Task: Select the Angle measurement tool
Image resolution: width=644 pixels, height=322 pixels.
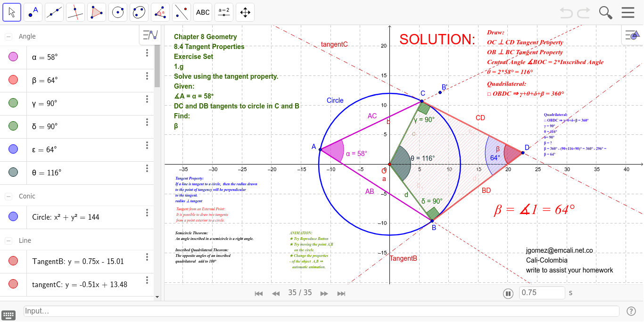Action: pyautogui.click(x=160, y=12)
